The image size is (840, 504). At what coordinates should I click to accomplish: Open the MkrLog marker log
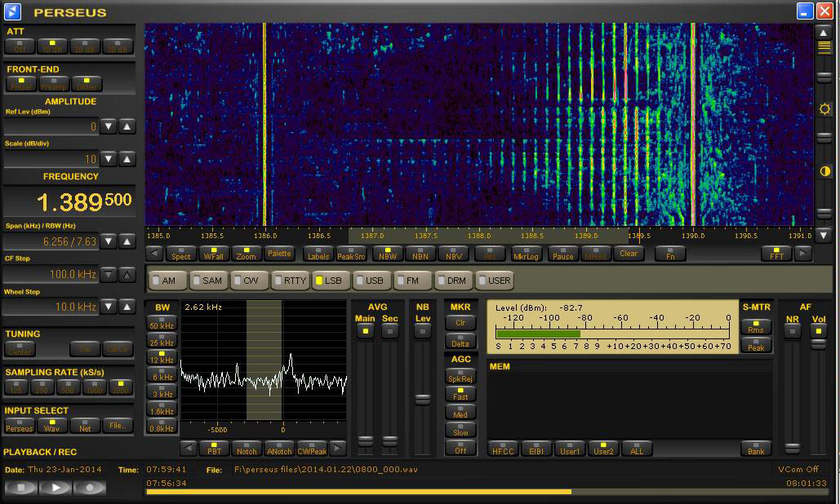click(x=526, y=254)
